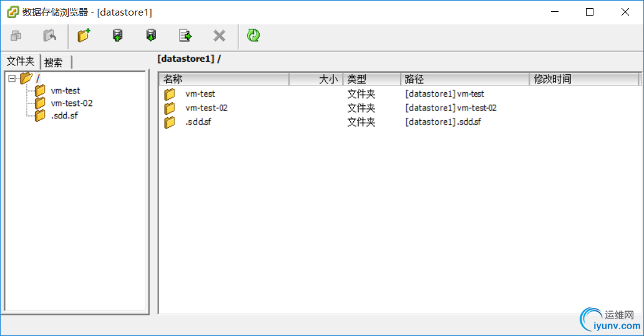Click 文件夹 type cell of vm-test-02 row
Image resolution: width=644 pixels, height=336 pixels.
[x=361, y=108]
